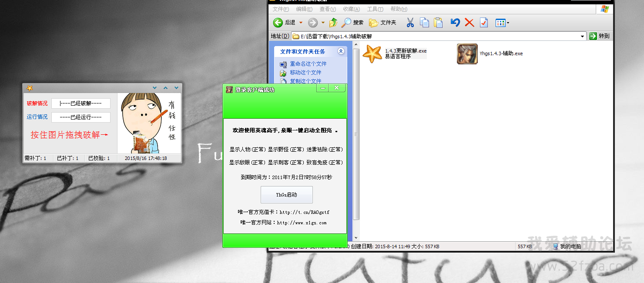Image resolution: width=644 pixels, height=283 pixels.
Task: Open the 工具(T) menu
Action: coord(375,9)
